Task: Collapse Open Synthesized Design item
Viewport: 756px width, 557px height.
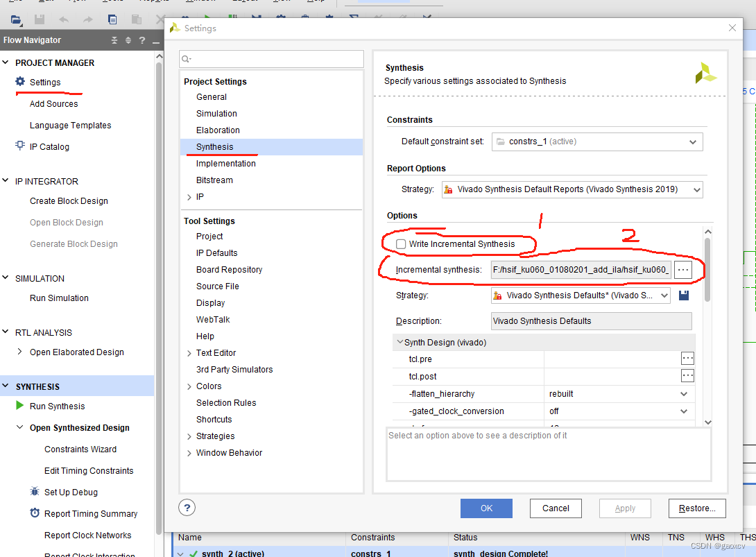Action: click(x=20, y=427)
